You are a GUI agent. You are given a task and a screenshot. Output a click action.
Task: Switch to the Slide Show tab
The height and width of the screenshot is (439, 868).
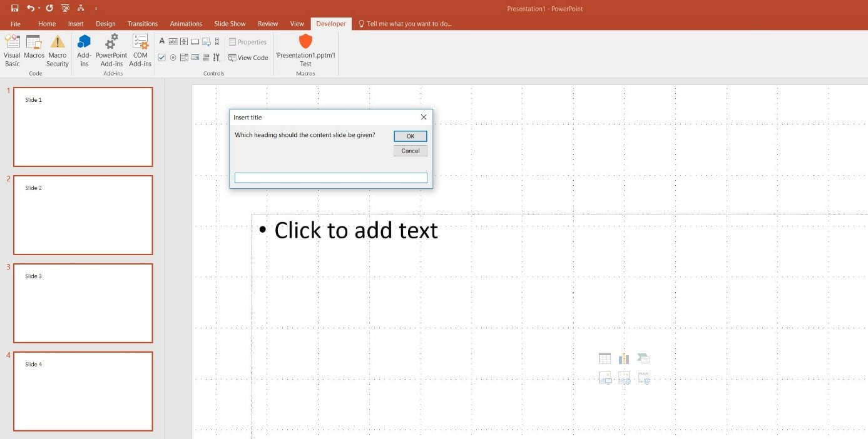(x=230, y=24)
